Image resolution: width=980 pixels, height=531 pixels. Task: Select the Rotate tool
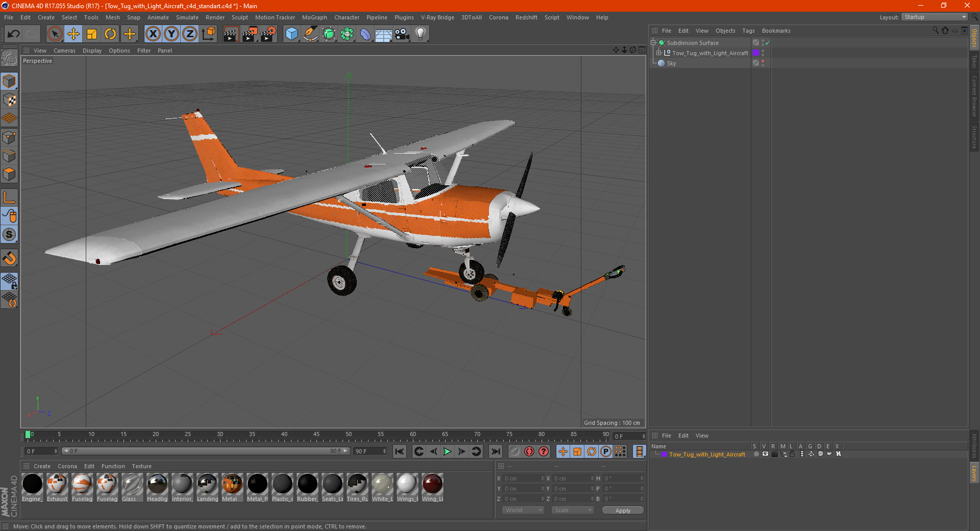pos(110,34)
